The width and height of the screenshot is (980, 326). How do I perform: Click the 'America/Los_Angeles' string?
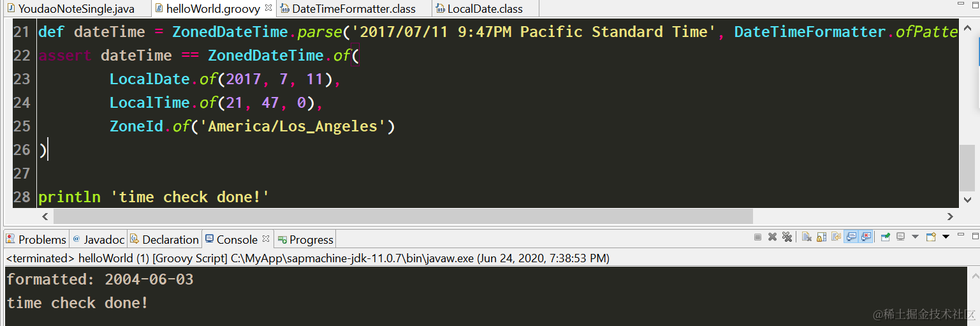pos(293,126)
